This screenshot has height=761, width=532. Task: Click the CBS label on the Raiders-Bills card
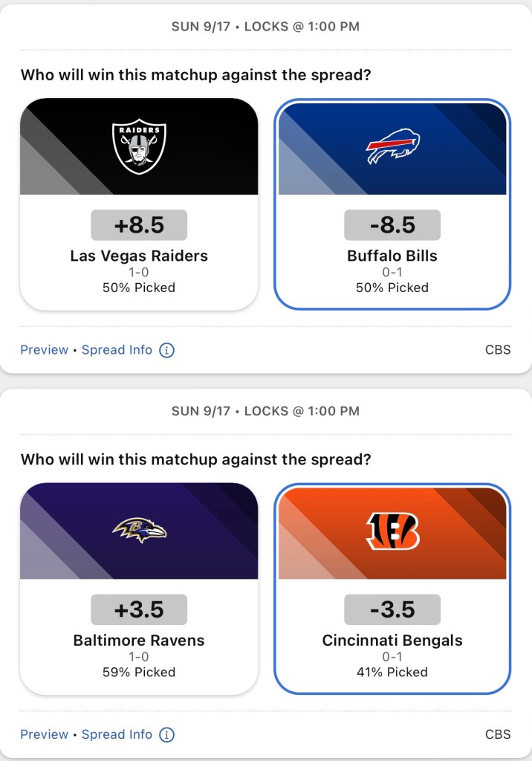(498, 350)
